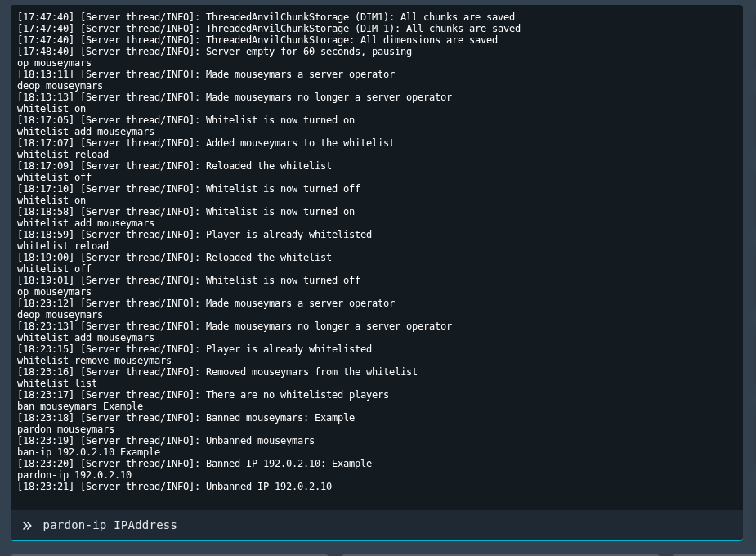Click the log line 'Whitelist is now turned off' at 18:19:01
The width and height of the screenshot is (756, 556).
click(189, 280)
